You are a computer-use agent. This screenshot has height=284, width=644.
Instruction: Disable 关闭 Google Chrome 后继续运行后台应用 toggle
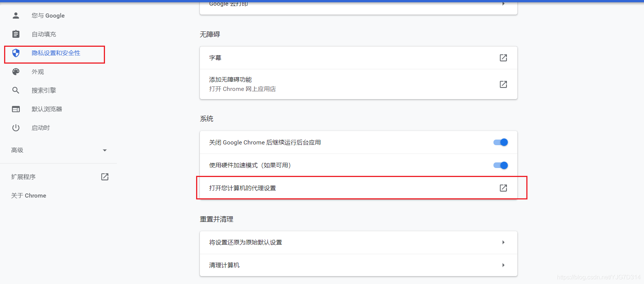pyautogui.click(x=501, y=142)
